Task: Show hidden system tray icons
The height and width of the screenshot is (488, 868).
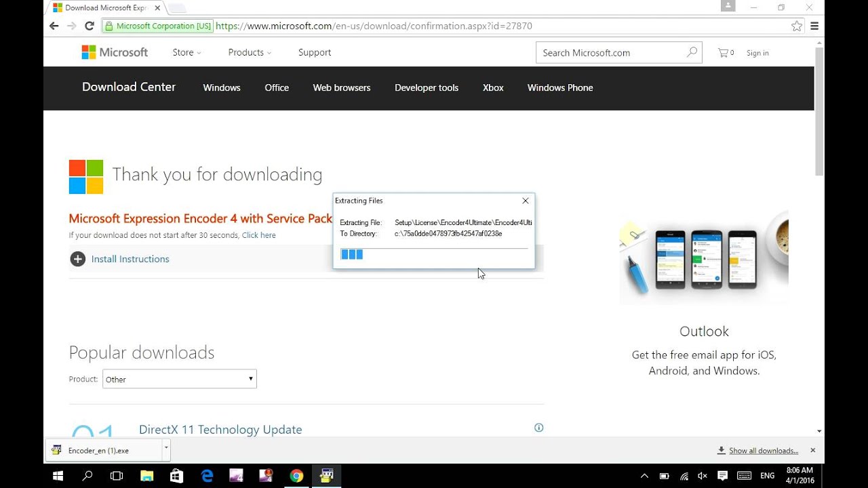Action: click(644, 476)
